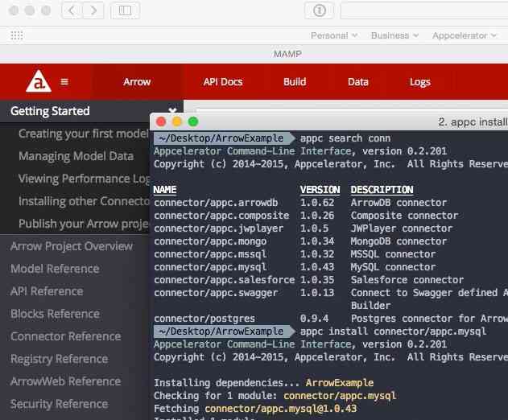Open the Personal bookmarks dropdown

coord(334,35)
